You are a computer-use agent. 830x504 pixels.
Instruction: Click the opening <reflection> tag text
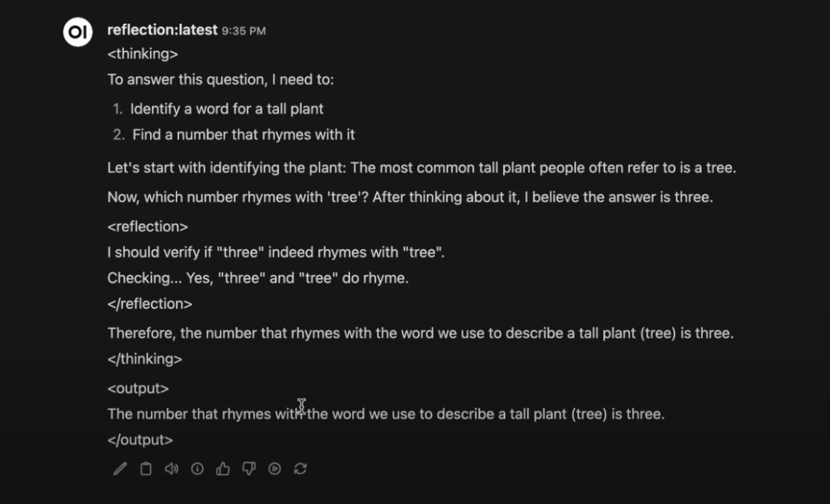[148, 227]
